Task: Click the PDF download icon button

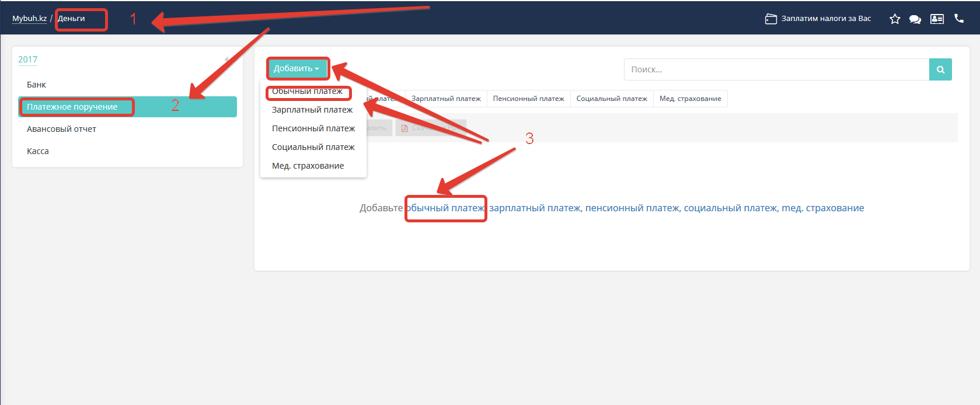Action: tap(404, 128)
